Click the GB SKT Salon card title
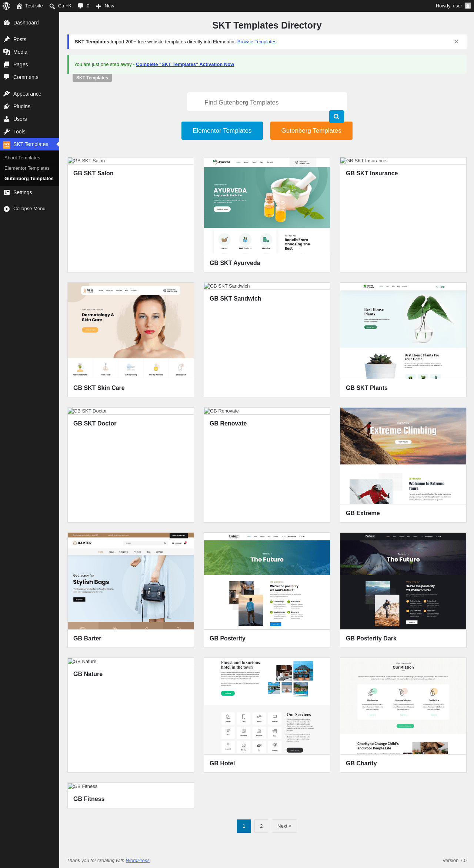The height and width of the screenshot is (868, 474). 93,173
